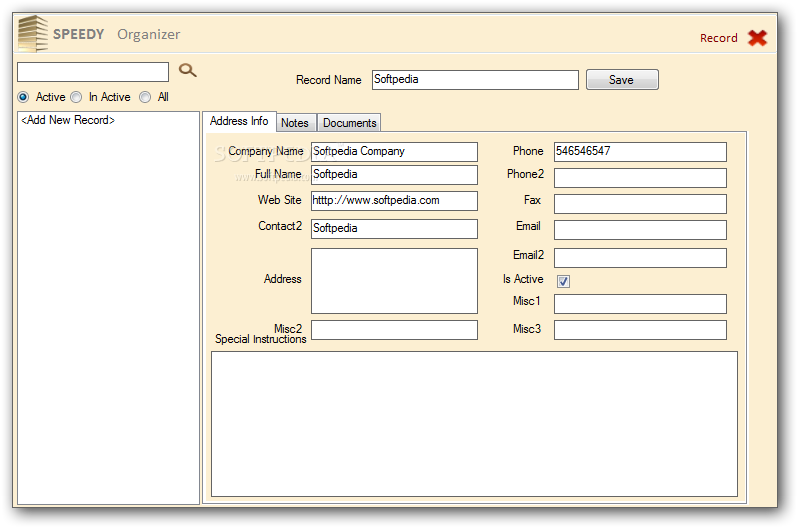Click the Phone2 field

[640, 178]
